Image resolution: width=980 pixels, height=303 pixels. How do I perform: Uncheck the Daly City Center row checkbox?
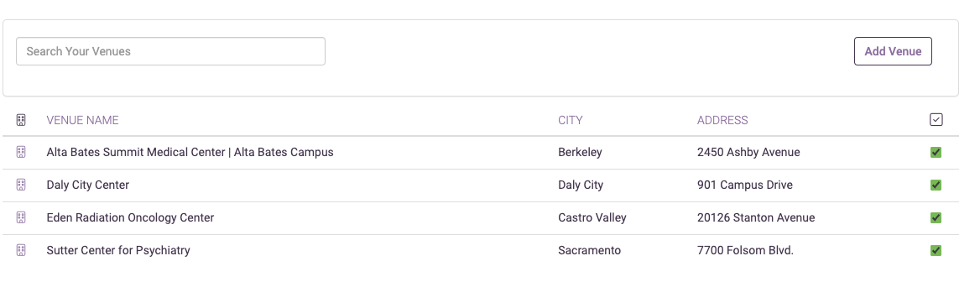coord(936,185)
